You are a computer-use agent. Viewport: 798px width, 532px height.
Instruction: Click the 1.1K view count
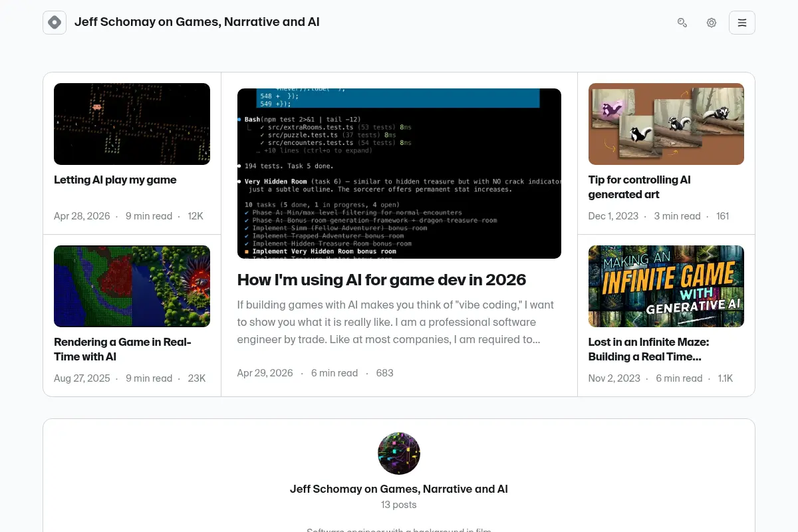[x=726, y=378]
